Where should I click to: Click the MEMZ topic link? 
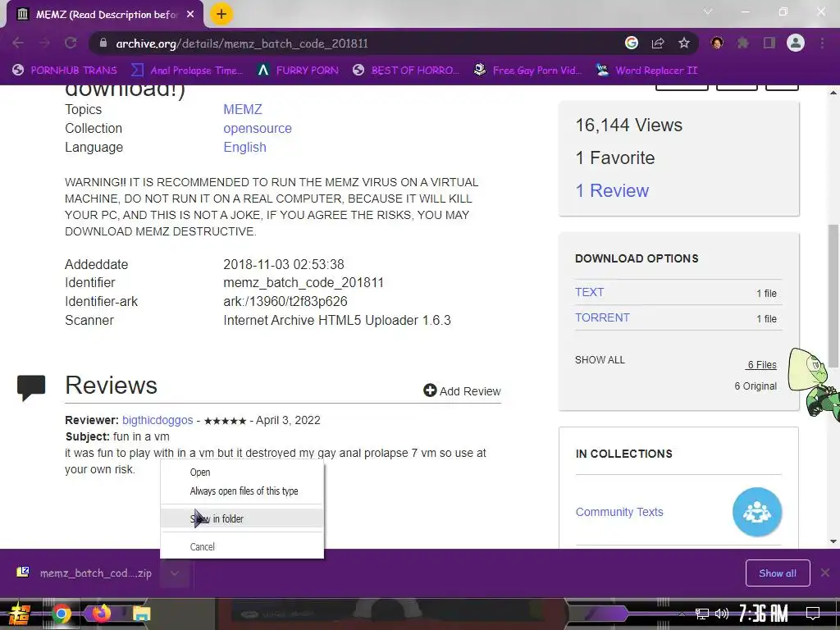coord(243,109)
